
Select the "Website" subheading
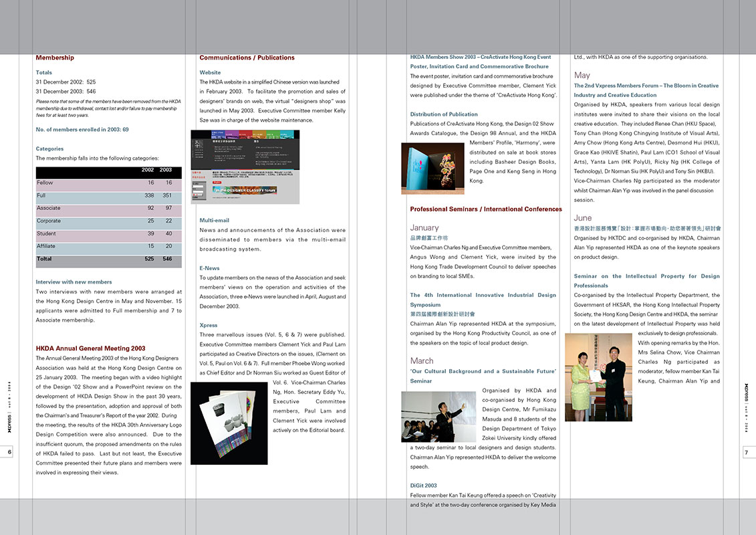[210, 72]
